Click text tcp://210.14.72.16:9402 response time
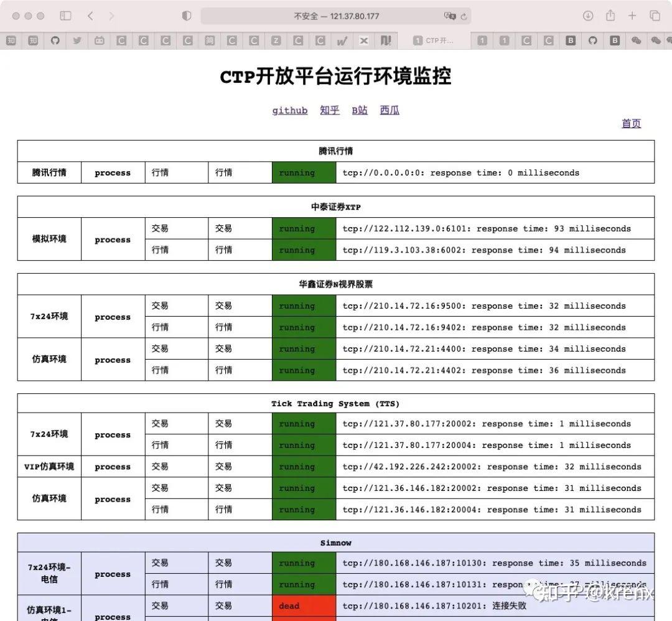672x621 pixels. point(484,327)
